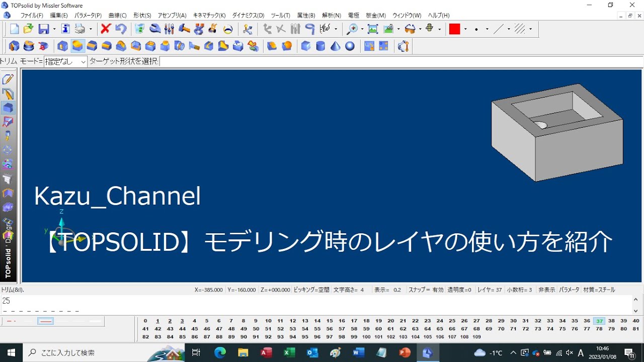Toggle the スナップ= 有効 snap status setting
Image resolution: width=644 pixels, height=362 pixels.
(x=426, y=290)
